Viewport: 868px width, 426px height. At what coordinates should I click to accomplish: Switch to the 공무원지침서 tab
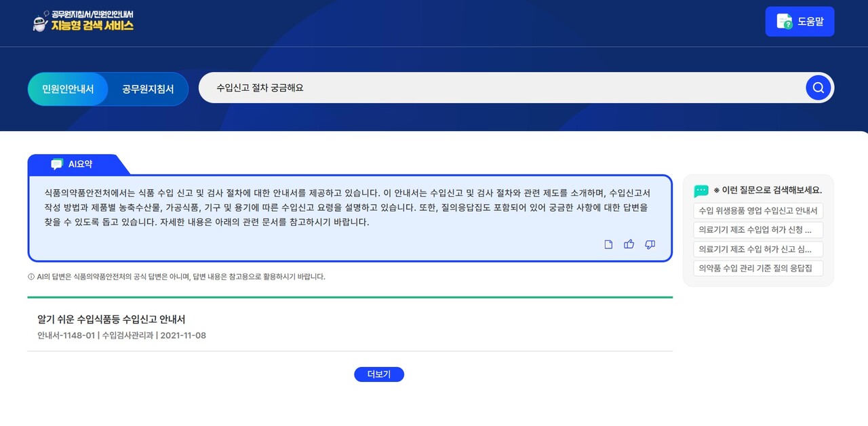click(x=146, y=88)
